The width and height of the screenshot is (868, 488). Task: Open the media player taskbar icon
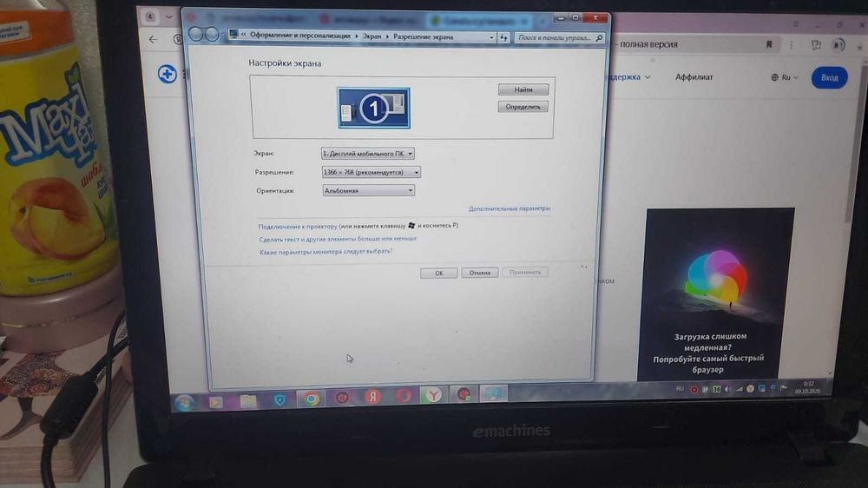(x=215, y=401)
